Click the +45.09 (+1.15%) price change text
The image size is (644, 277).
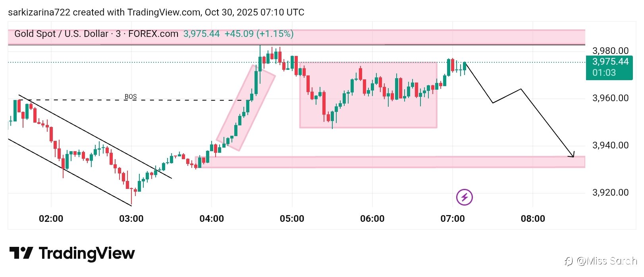(x=259, y=34)
